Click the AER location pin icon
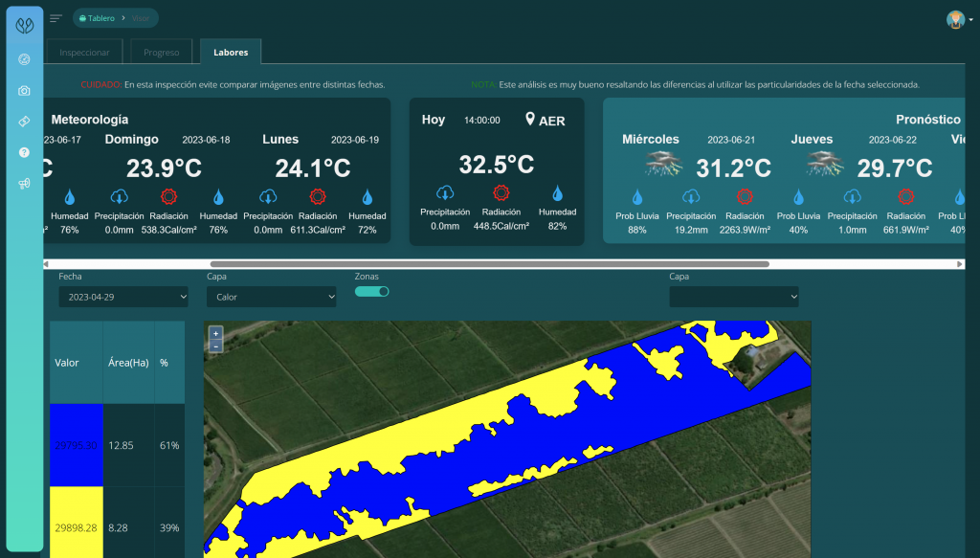Viewport: 980px width, 558px height. tap(531, 119)
